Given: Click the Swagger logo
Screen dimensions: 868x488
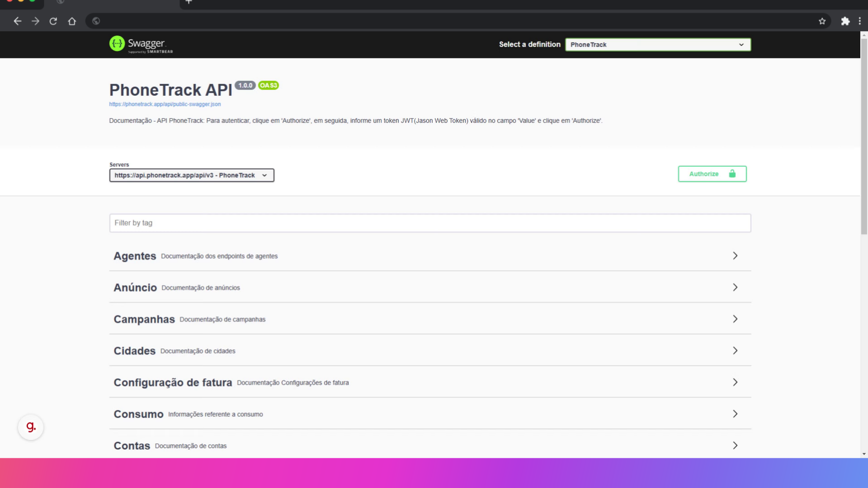Looking at the screenshot, I should coord(141,44).
